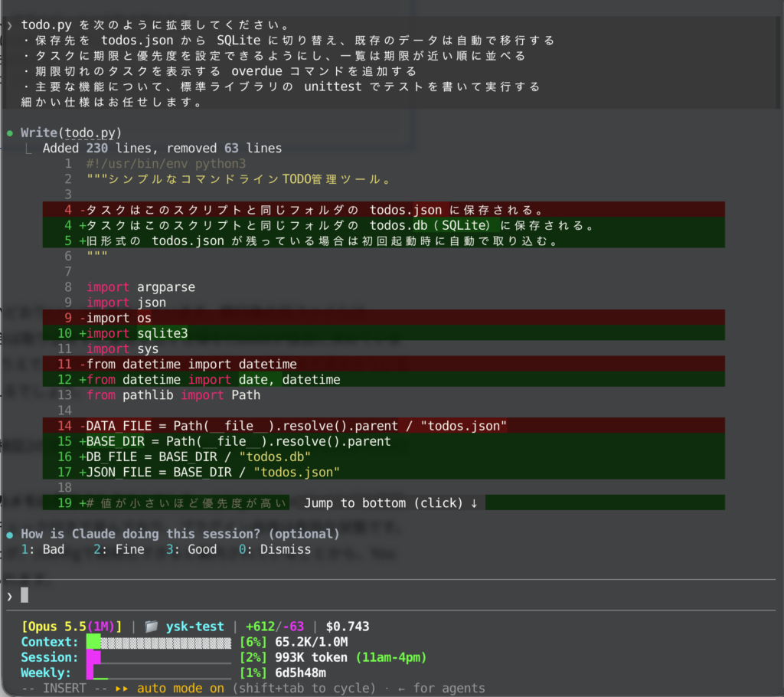The height and width of the screenshot is (697, 784).
Task: Click the added JSON_FILE "todos.json" line
Action: pyautogui.click(x=384, y=473)
